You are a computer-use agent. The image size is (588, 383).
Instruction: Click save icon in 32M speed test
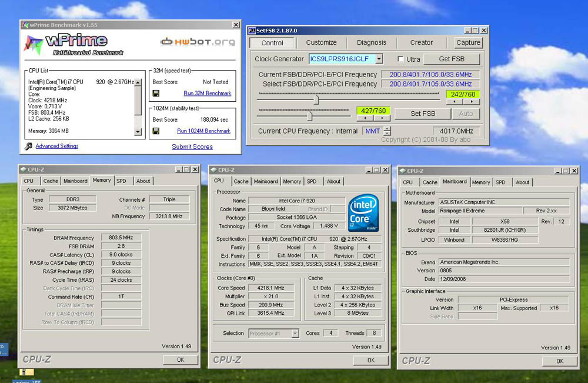coord(156,94)
